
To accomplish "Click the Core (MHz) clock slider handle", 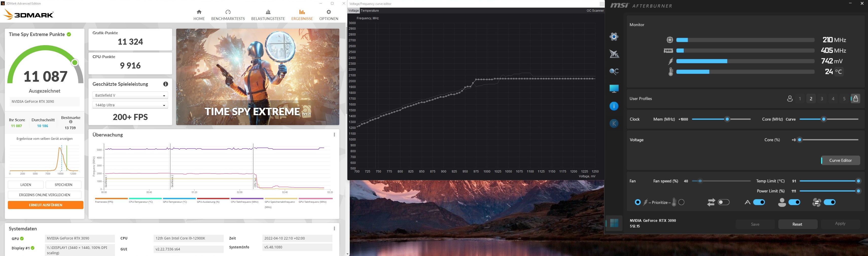I will click(x=824, y=119).
